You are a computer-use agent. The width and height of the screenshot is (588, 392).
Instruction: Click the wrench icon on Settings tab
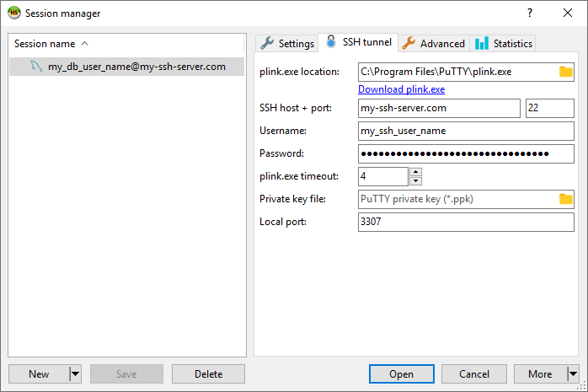pos(267,44)
